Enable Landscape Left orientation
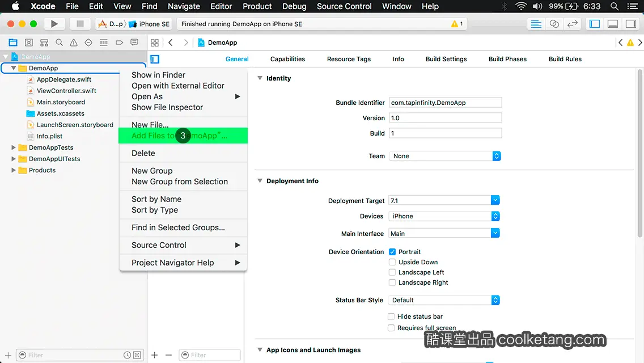Image resolution: width=644 pixels, height=363 pixels. tap(392, 272)
